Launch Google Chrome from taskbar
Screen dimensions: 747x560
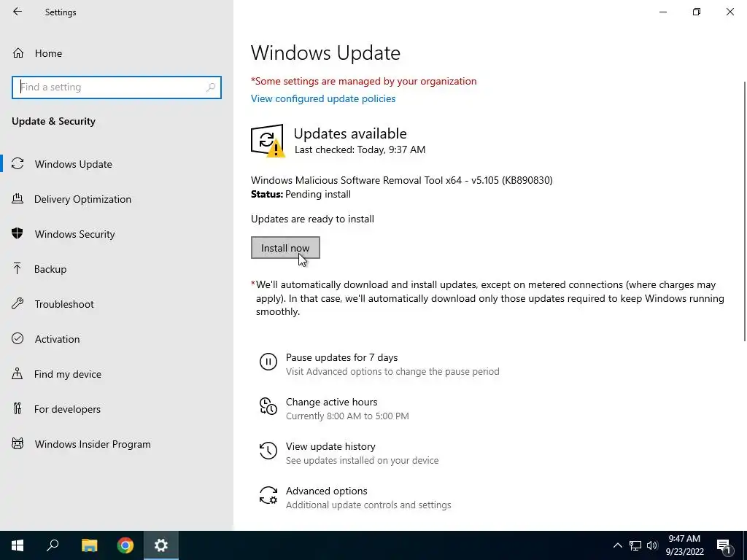125,545
